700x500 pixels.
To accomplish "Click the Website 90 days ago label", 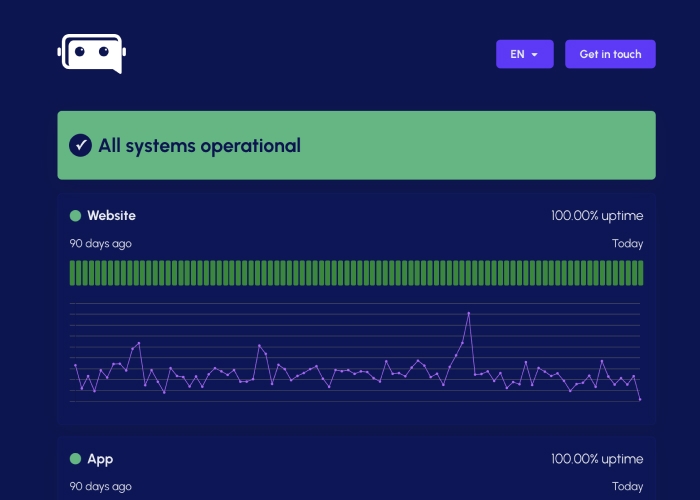I will (100, 244).
